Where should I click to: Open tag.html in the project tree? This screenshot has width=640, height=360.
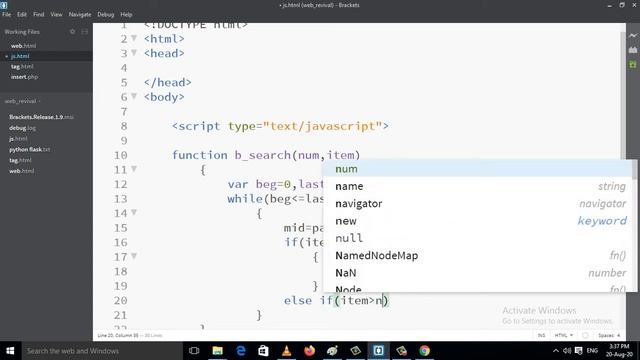click(20, 160)
